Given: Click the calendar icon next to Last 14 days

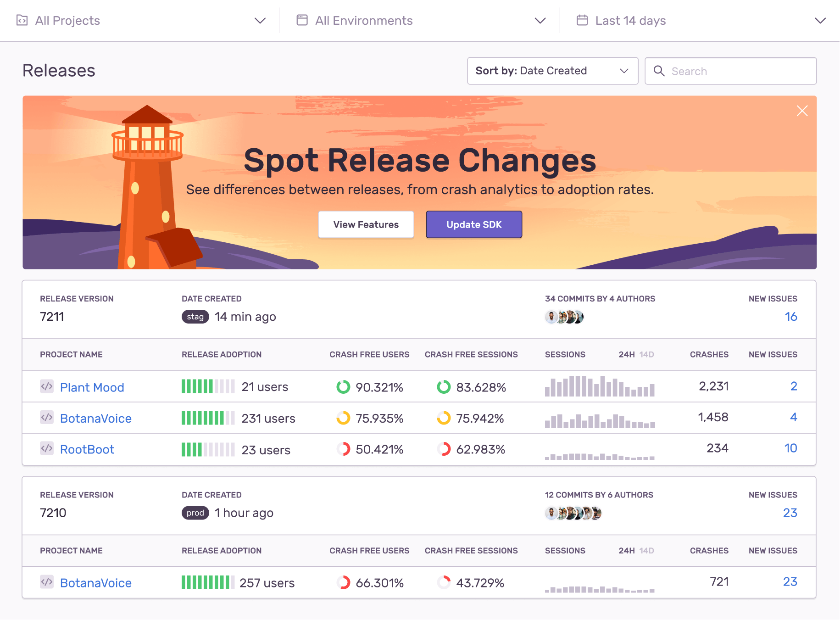Looking at the screenshot, I should (582, 20).
